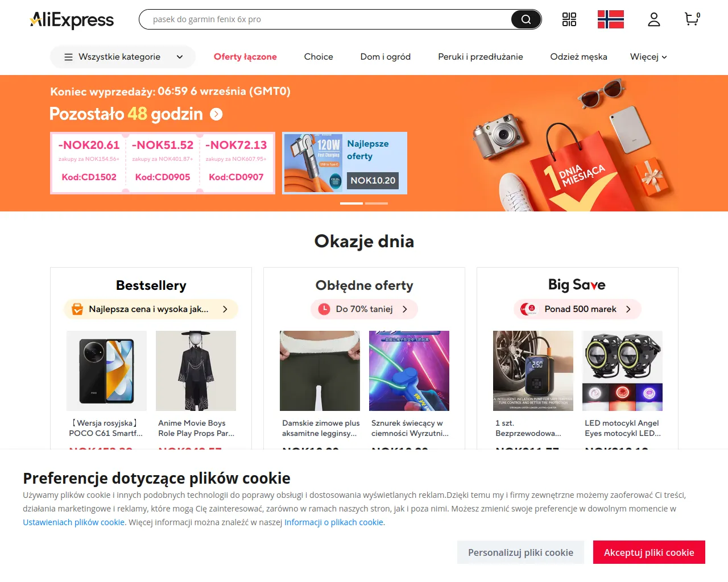
Task: Open the Do 70% taniej pill
Action: pyautogui.click(x=364, y=309)
